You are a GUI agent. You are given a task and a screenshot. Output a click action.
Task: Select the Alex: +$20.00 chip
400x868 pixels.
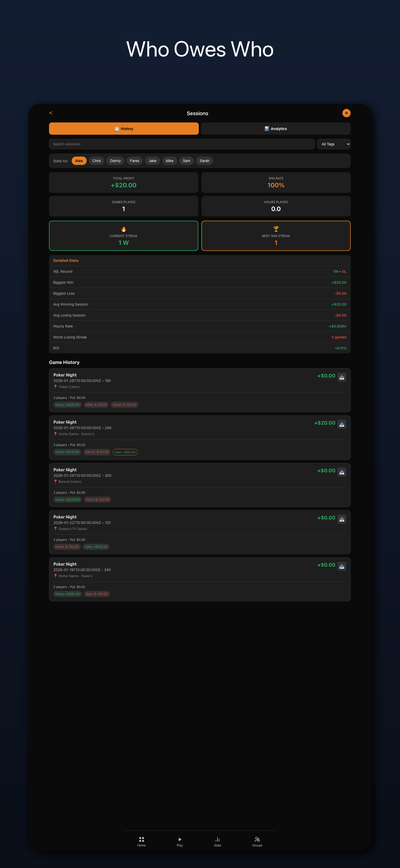(x=125, y=452)
